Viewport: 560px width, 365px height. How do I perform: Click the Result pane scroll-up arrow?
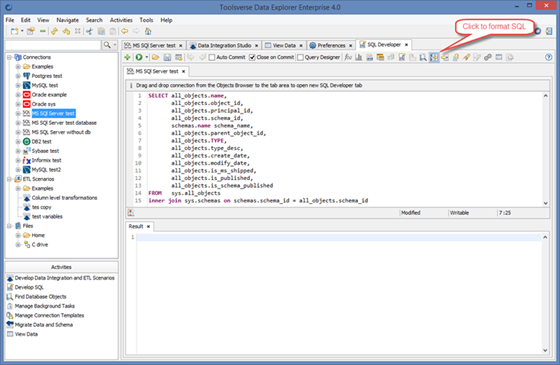(x=545, y=237)
